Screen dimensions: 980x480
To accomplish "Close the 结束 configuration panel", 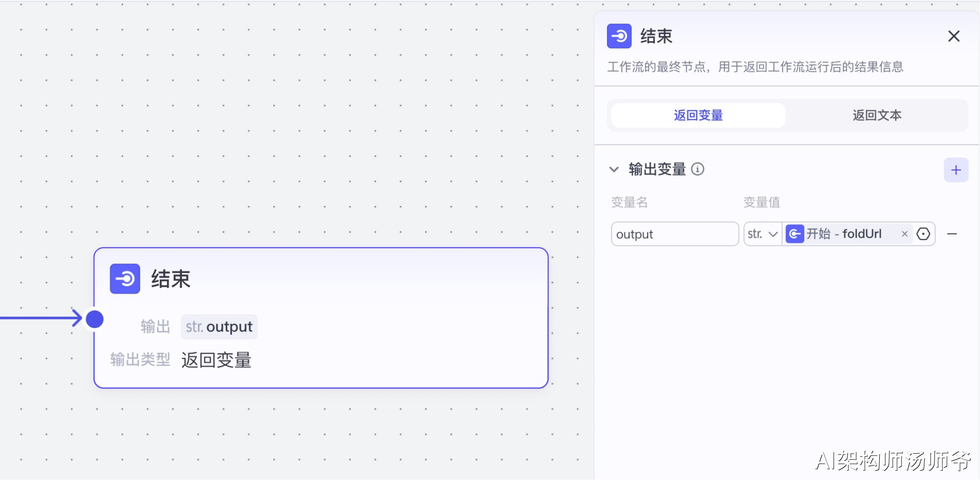I will [954, 36].
